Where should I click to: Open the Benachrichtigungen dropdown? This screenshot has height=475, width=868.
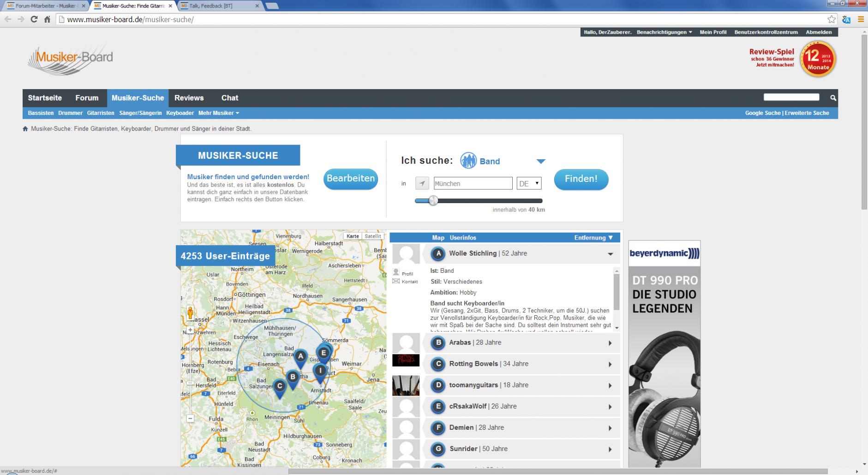pyautogui.click(x=664, y=32)
